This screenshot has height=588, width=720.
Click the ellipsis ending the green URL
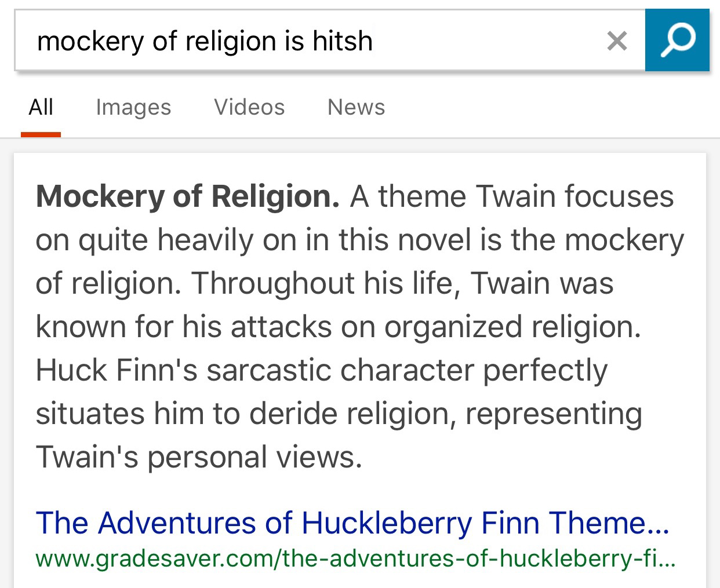coord(667,560)
